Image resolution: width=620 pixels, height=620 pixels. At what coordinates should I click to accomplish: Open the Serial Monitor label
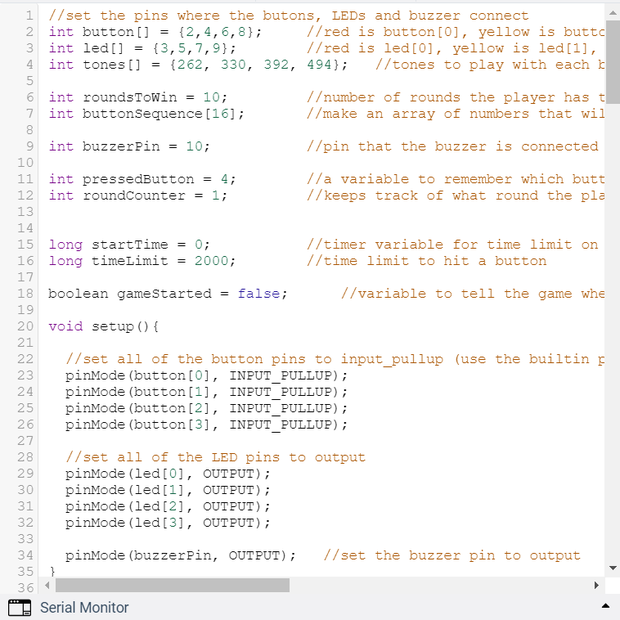[x=84, y=607]
